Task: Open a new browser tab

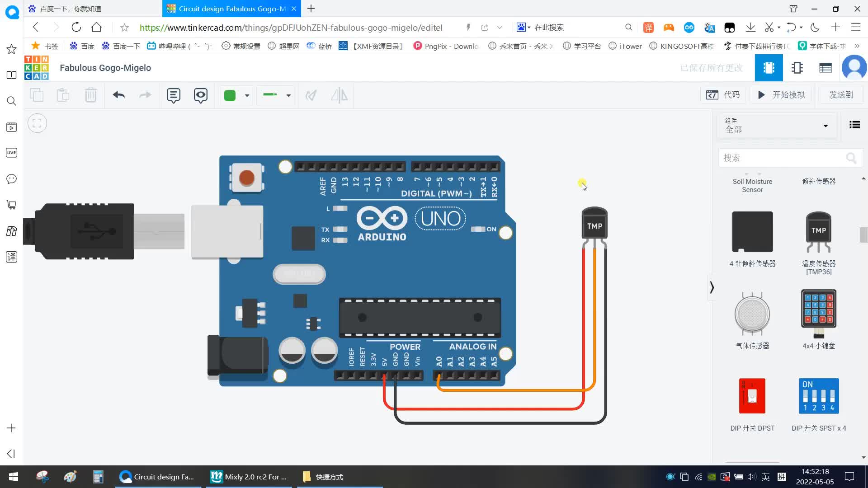Action: pyautogui.click(x=311, y=9)
